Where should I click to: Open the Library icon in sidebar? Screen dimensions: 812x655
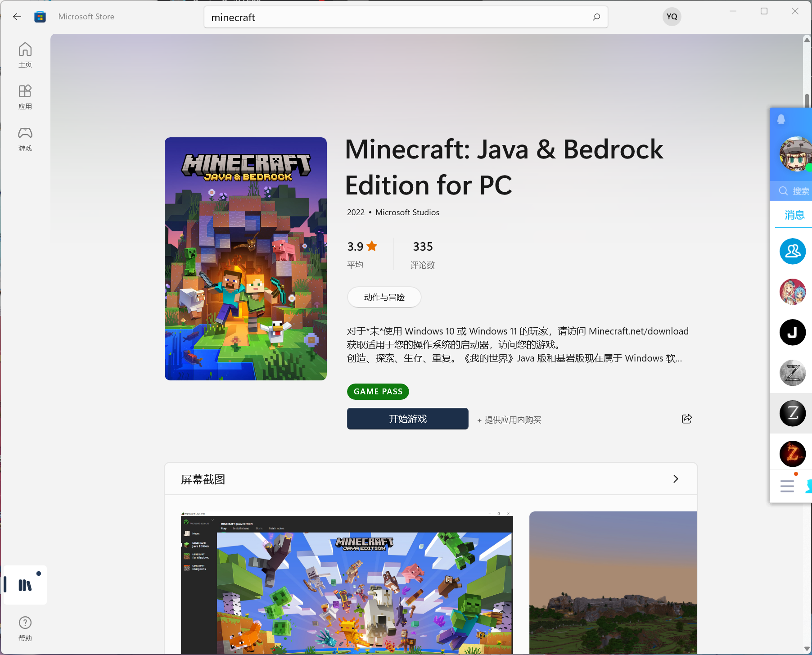coord(25,585)
